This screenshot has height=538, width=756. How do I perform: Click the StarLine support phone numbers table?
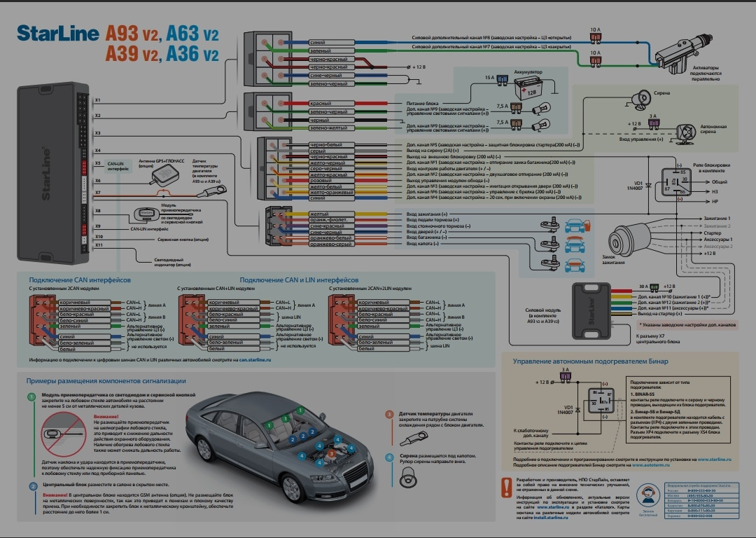point(701,501)
